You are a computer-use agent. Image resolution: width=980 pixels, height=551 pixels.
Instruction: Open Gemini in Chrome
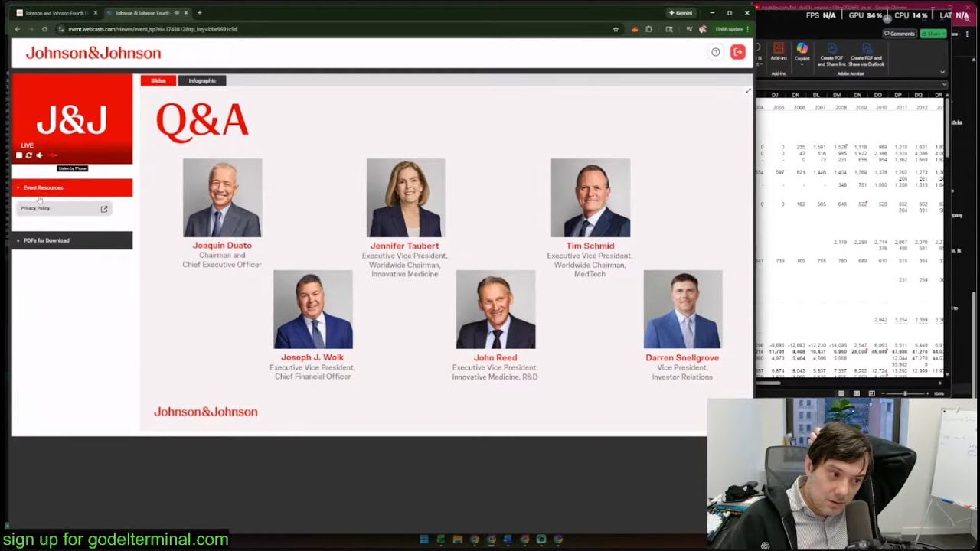[681, 13]
